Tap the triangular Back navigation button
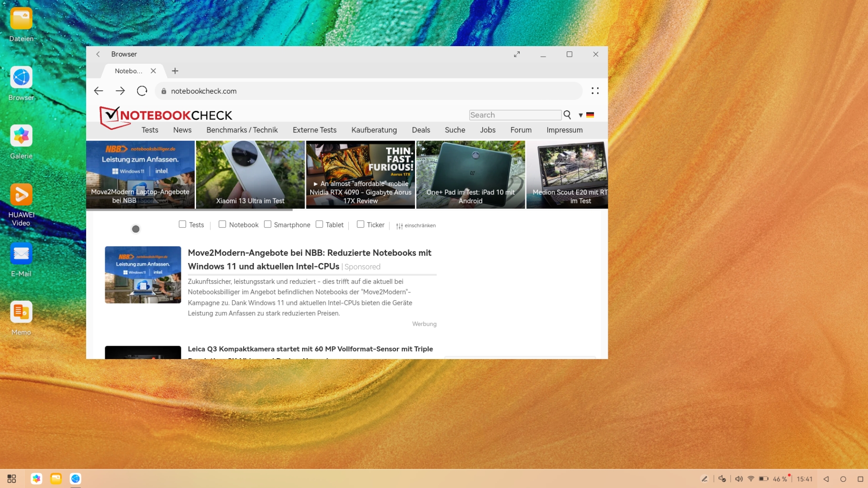This screenshot has width=868, height=488. [826, 479]
